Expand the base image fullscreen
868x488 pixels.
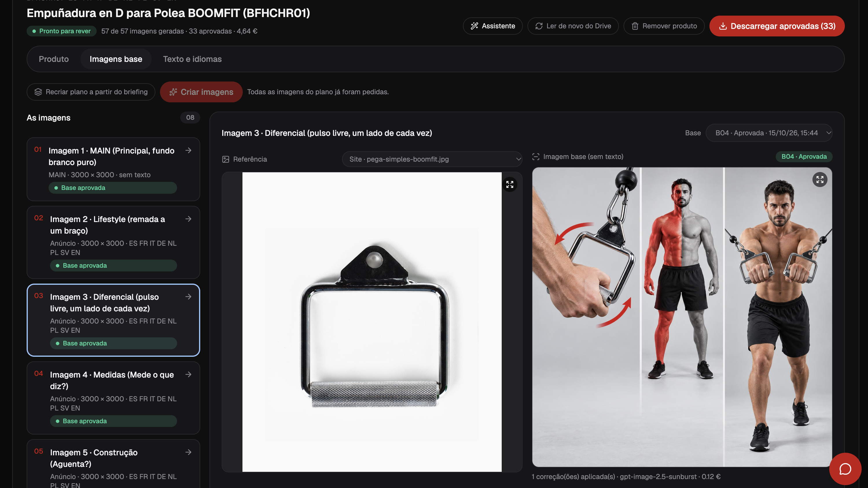point(820,180)
